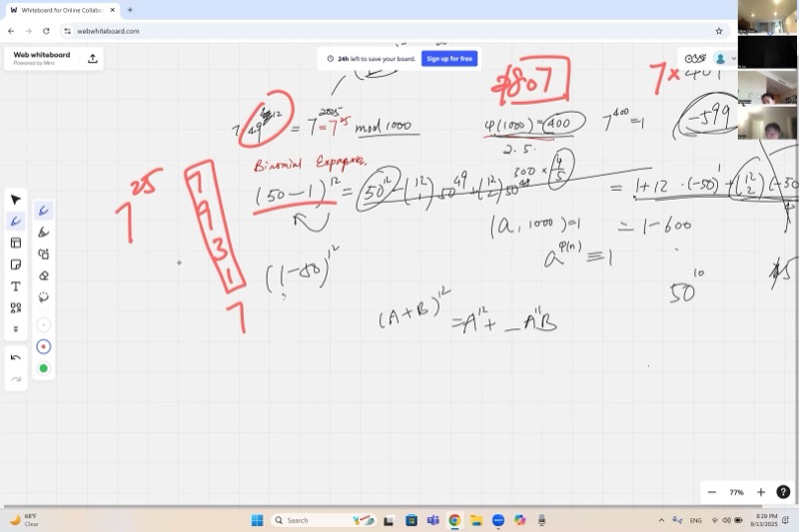Select the cursor arrow tool
Viewport: 799px width, 532px height.
(x=15, y=200)
